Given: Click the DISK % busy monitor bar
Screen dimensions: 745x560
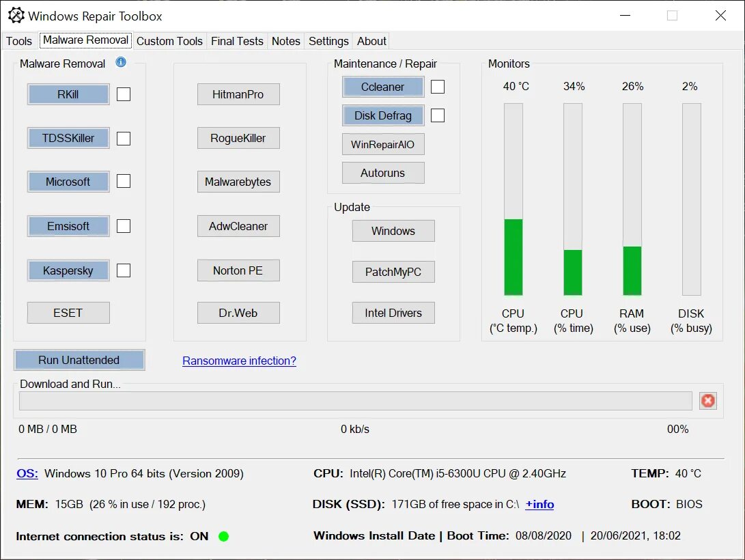Looking at the screenshot, I should (x=691, y=199).
